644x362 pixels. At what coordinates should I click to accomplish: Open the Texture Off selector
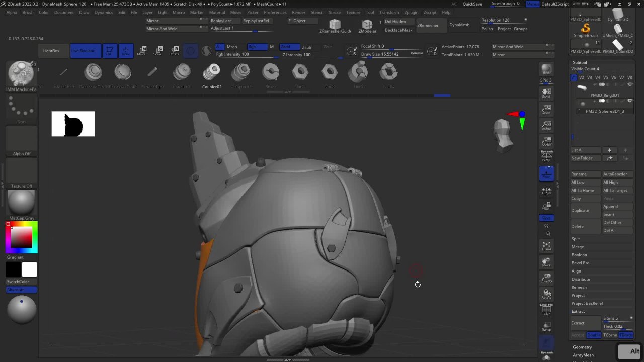pyautogui.click(x=22, y=173)
